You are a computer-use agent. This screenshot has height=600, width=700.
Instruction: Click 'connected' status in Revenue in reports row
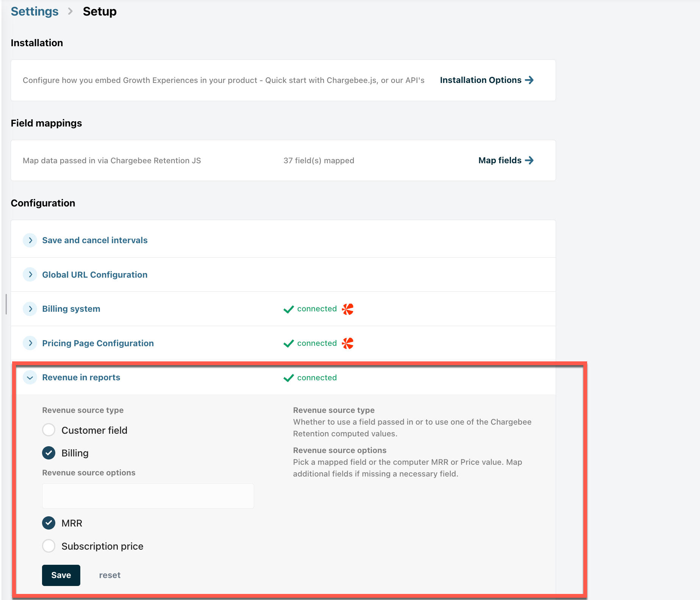(x=317, y=378)
